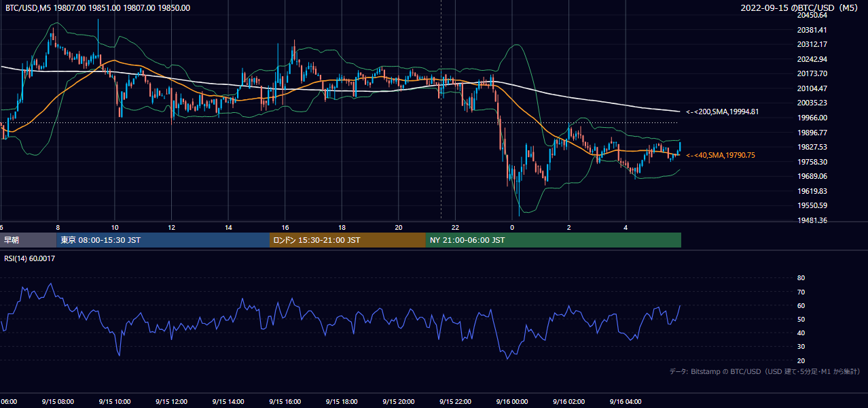
Task: Click hour label 4 under price chart
Action: (x=626, y=228)
